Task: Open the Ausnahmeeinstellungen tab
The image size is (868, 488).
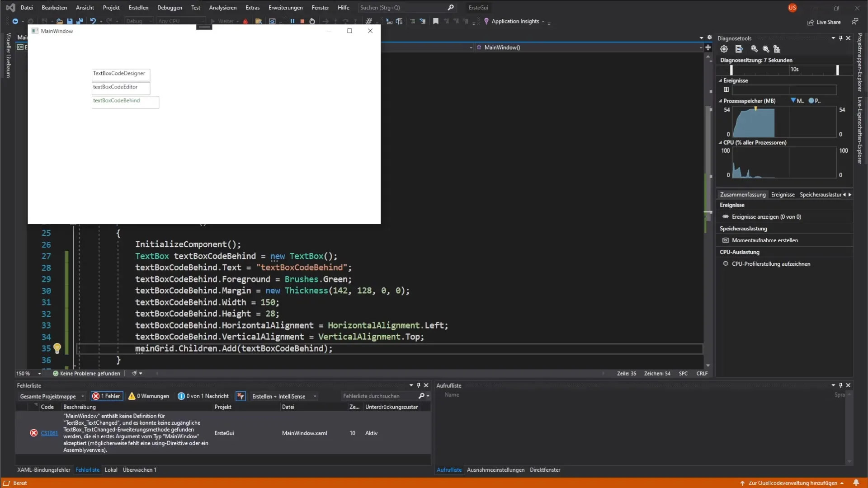Action: (x=495, y=470)
